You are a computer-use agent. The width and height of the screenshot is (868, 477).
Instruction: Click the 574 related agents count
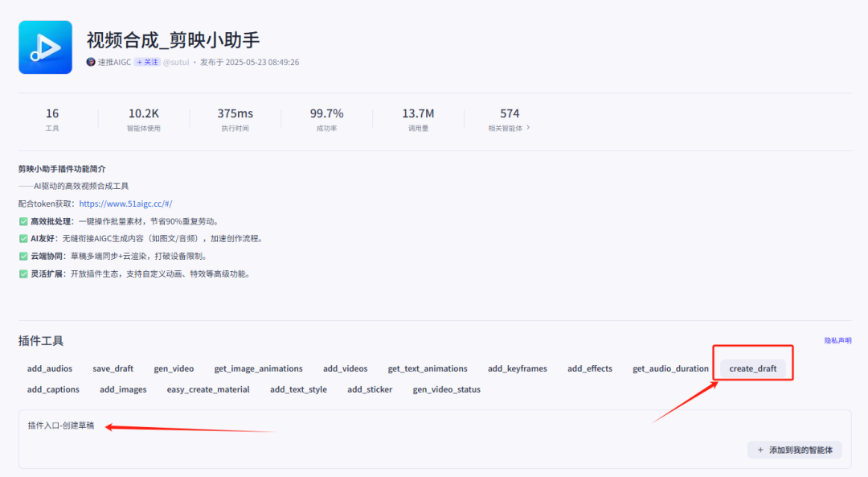(510, 113)
